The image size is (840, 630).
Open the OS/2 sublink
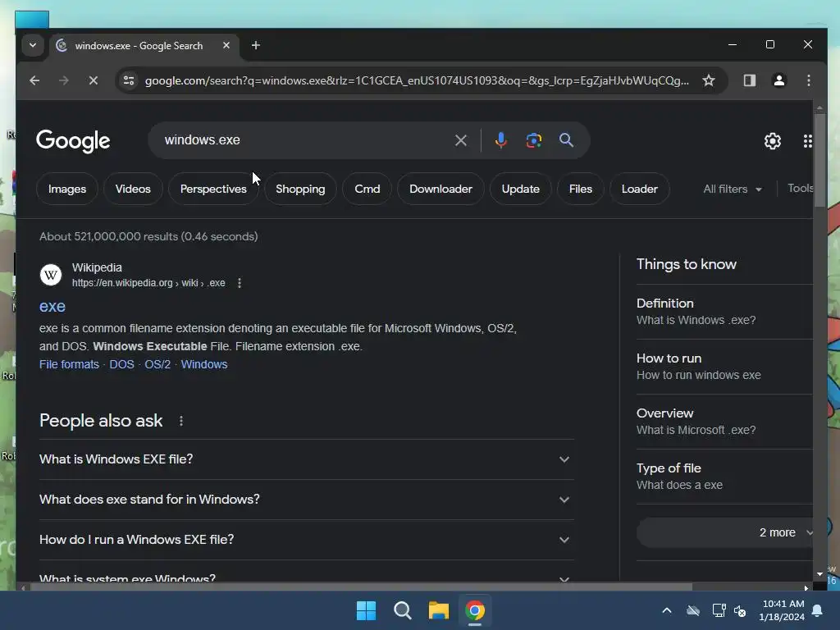pyautogui.click(x=157, y=364)
